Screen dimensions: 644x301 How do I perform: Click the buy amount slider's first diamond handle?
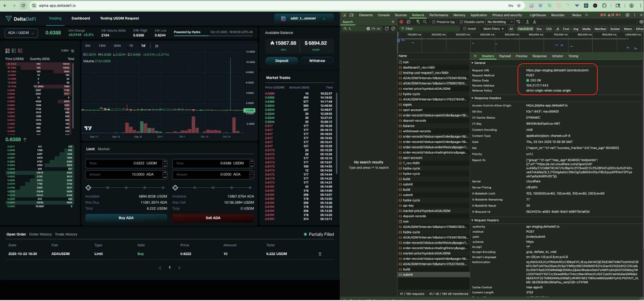(x=88, y=188)
